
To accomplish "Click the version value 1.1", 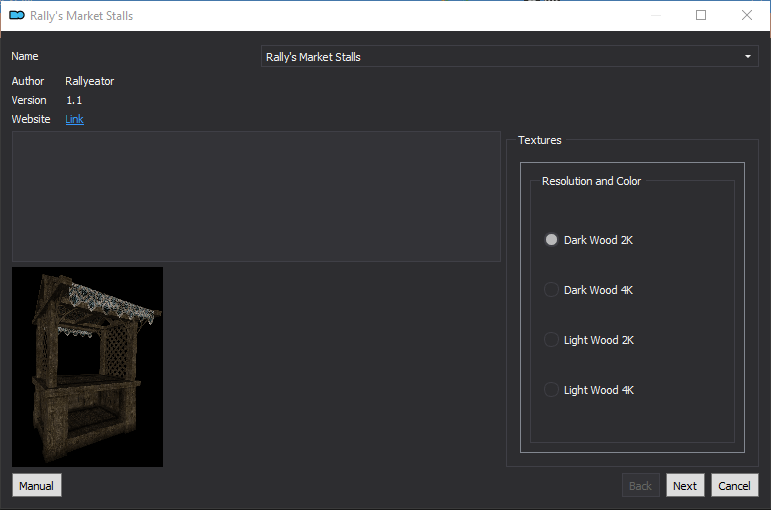I will pyautogui.click(x=74, y=100).
